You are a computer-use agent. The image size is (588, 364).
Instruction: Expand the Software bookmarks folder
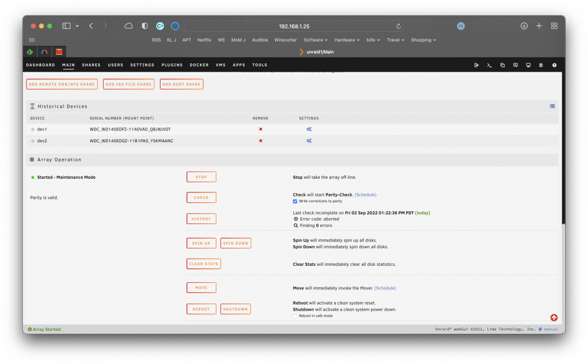tap(315, 40)
